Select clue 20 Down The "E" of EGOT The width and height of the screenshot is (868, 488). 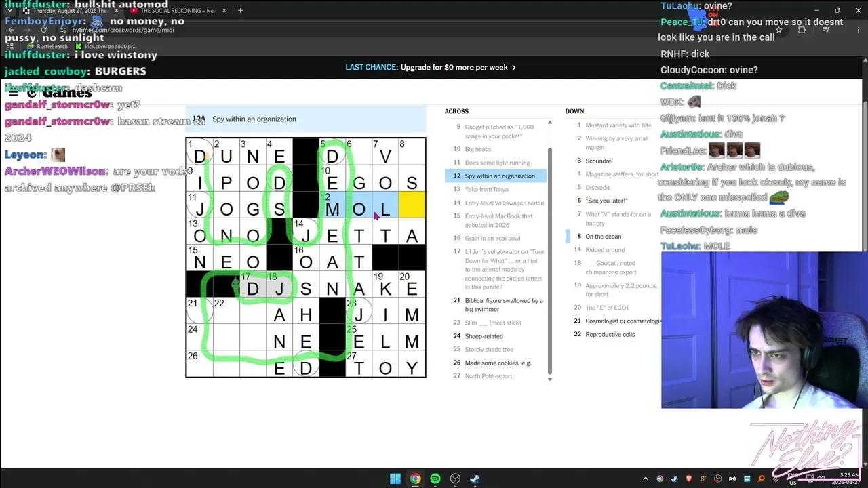tap(613, 308)
